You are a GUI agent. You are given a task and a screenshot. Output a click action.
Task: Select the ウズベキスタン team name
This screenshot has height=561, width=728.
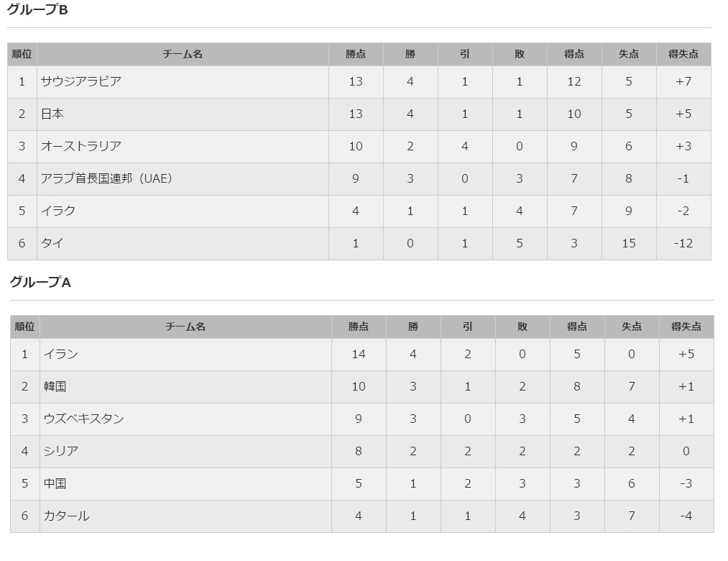84,419
